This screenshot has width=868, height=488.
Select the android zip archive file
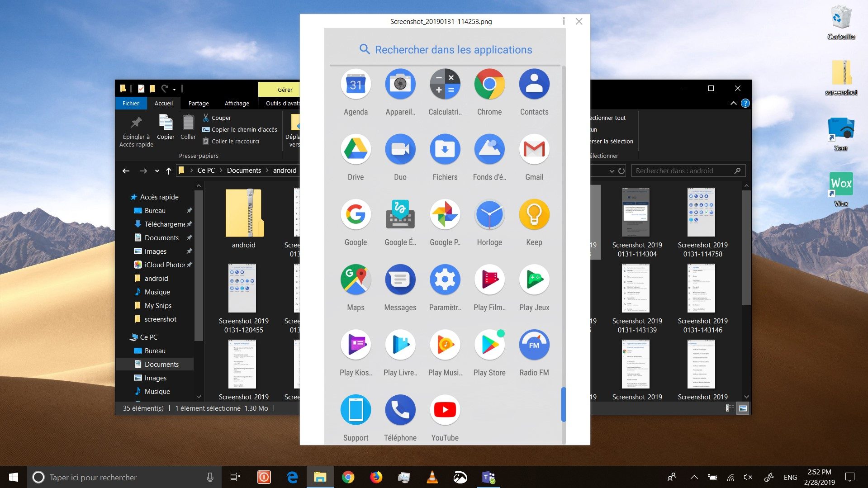click(244, 219)
